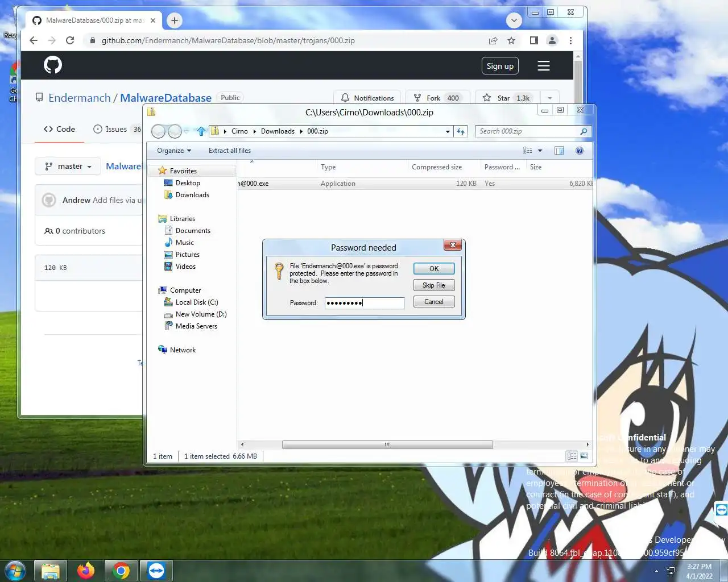Viewport: 728px width, 582px height.
Task: Select Favorites in navigation pane
Action: (x=183, y=171)
